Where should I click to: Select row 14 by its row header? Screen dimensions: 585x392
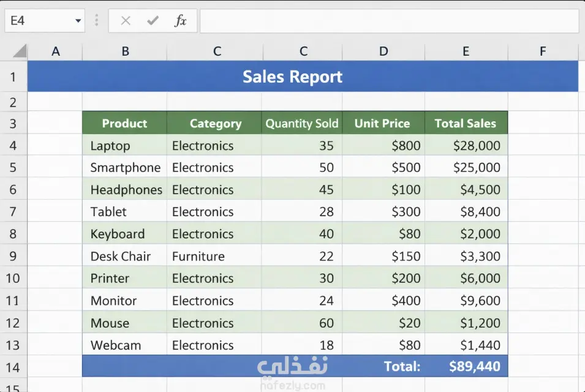pyautogui.click(x=13, y=367)
